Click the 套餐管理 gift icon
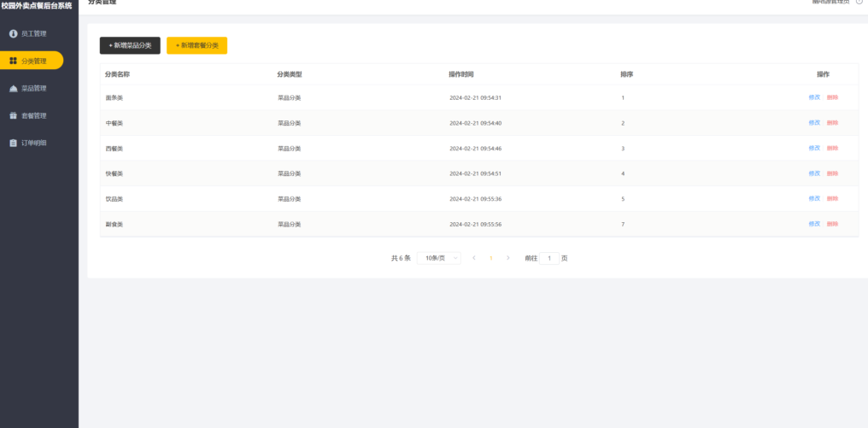 (13, 115)
